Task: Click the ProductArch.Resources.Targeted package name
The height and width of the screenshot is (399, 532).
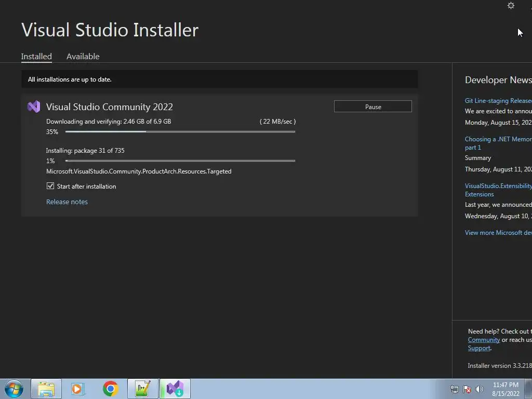Action: [x=139, y=171]
